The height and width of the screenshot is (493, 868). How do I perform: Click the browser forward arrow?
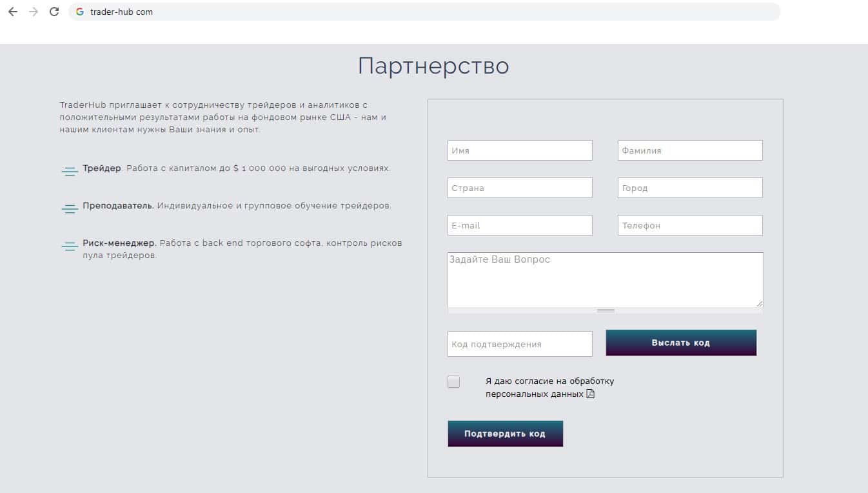(34, 12)
